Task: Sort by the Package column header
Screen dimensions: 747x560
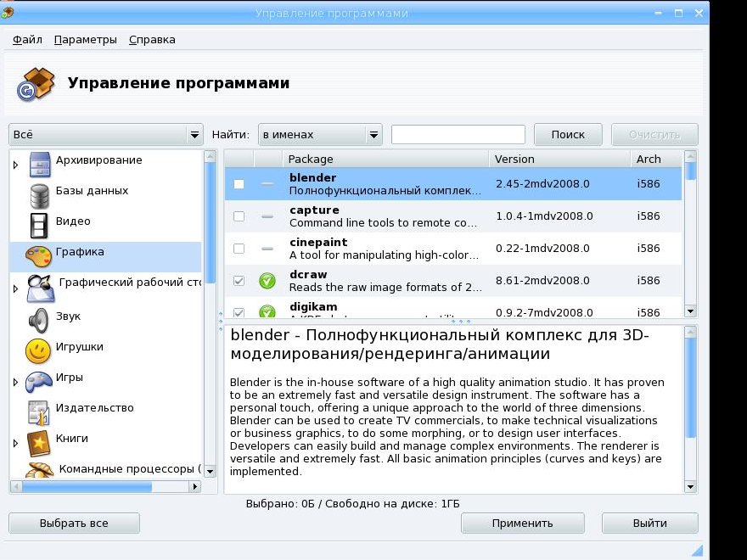Action: point(385,159)
